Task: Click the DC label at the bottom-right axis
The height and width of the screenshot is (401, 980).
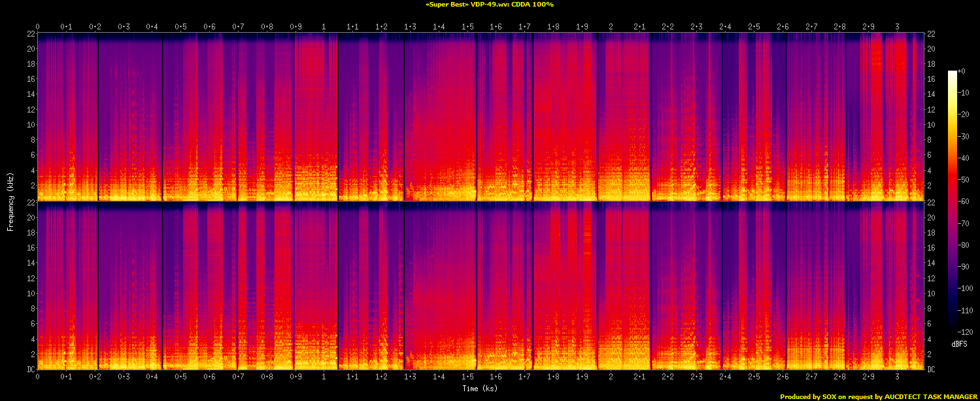Action: click(932, 370)
